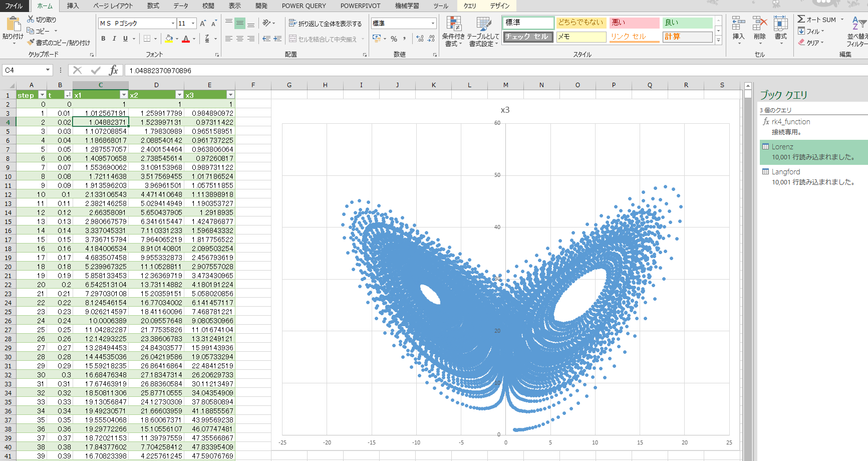Apply the 悪い (Bad) cell style
The image size is (868, 461).
634,23
